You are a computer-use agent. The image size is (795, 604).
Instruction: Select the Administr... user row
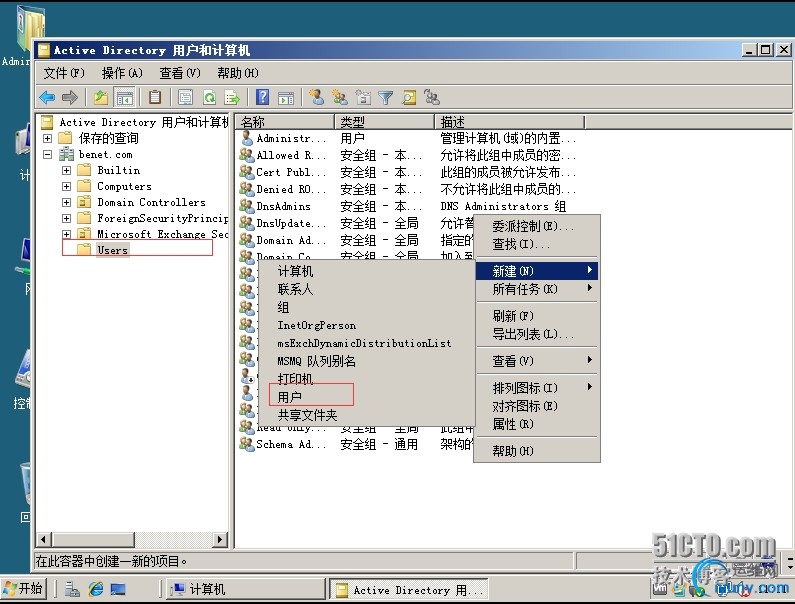click(409, 138)
